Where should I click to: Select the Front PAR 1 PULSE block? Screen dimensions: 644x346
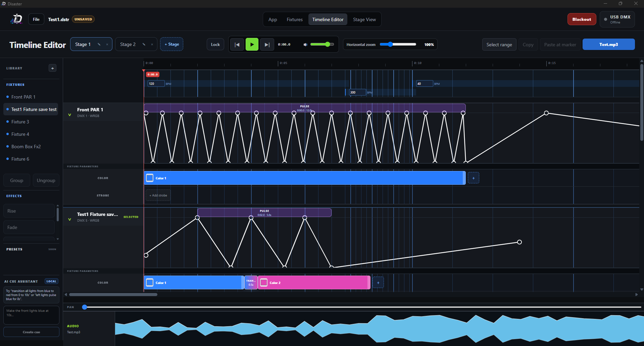tap(305, 108)
